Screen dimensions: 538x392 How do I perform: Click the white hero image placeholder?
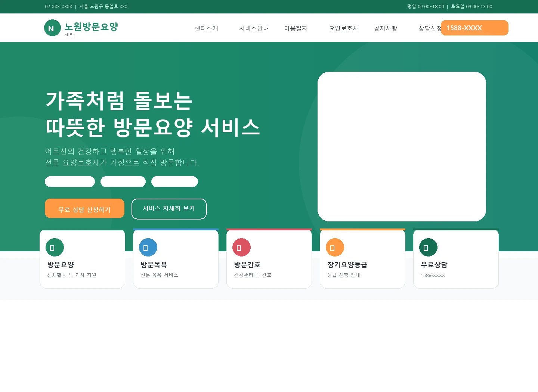tap(402, 146)
